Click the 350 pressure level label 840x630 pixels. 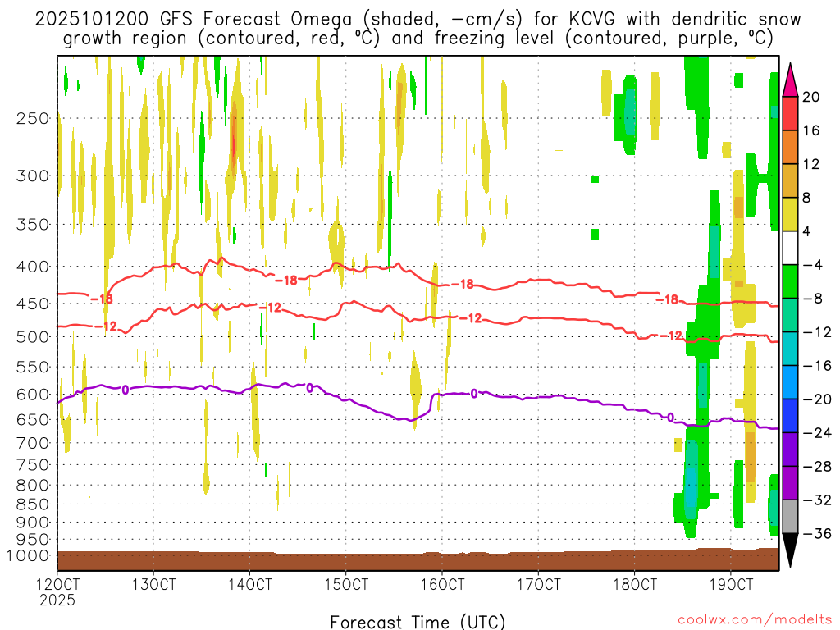(33, 224)
